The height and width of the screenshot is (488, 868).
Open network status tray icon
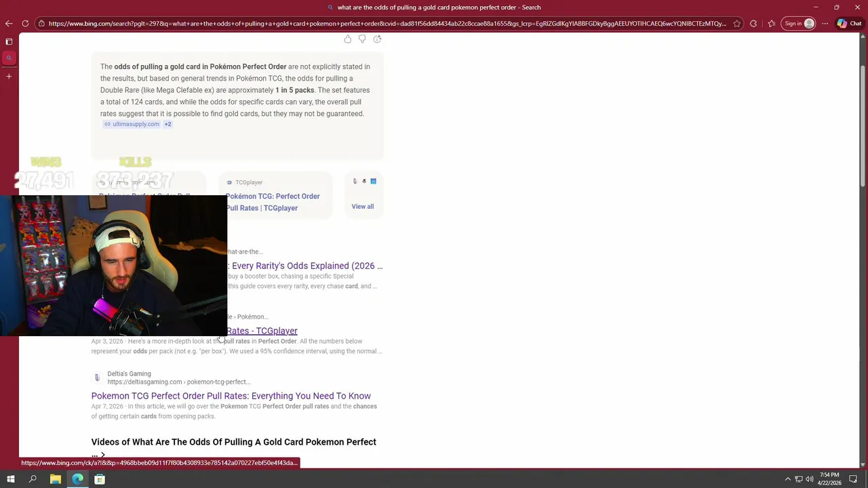[799, 479]
